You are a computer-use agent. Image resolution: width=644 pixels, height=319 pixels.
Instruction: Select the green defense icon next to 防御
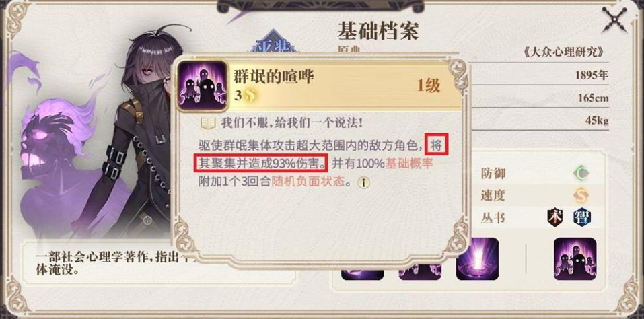tap(581, 173)
